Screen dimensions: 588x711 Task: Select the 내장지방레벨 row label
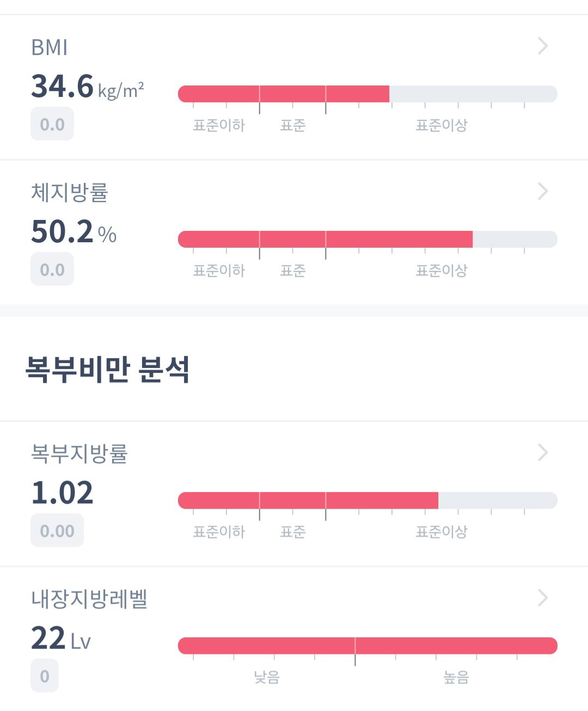89,599
